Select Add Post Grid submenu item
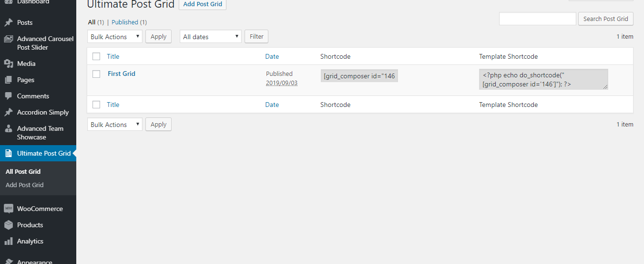Screen dimensions: 644x264 (x=25, y=185)
